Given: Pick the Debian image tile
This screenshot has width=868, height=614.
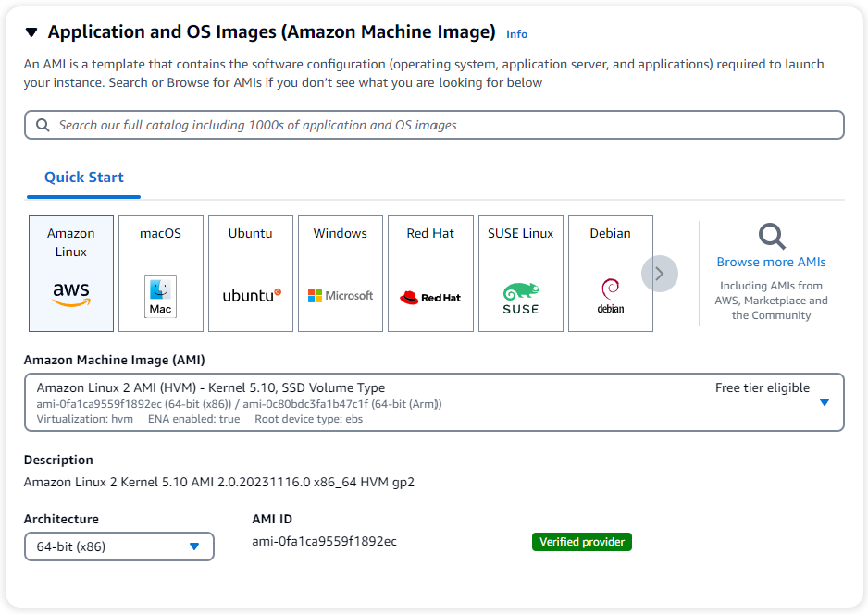Looking at the screenshot, I should click(x=610, y=274).
